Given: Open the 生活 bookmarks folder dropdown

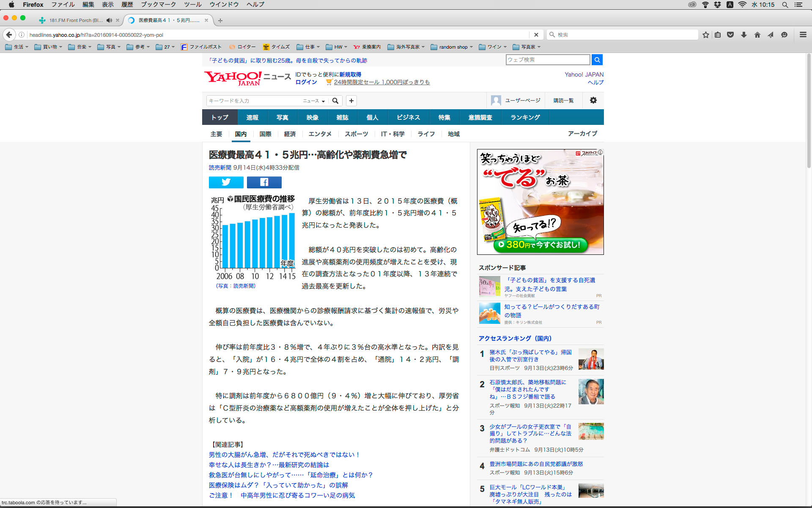Looking at the screenshot, I should [x=17, y=47].
